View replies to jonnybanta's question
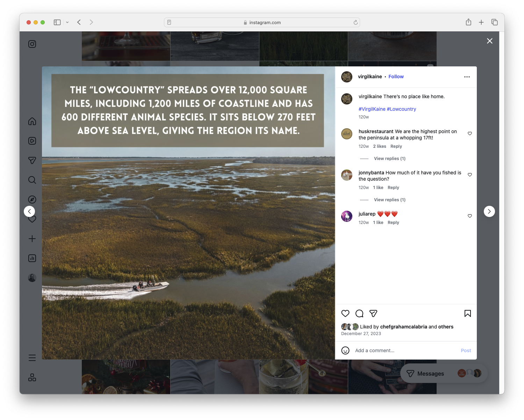Viewport: 524px width, 420px height. (389, 200)
